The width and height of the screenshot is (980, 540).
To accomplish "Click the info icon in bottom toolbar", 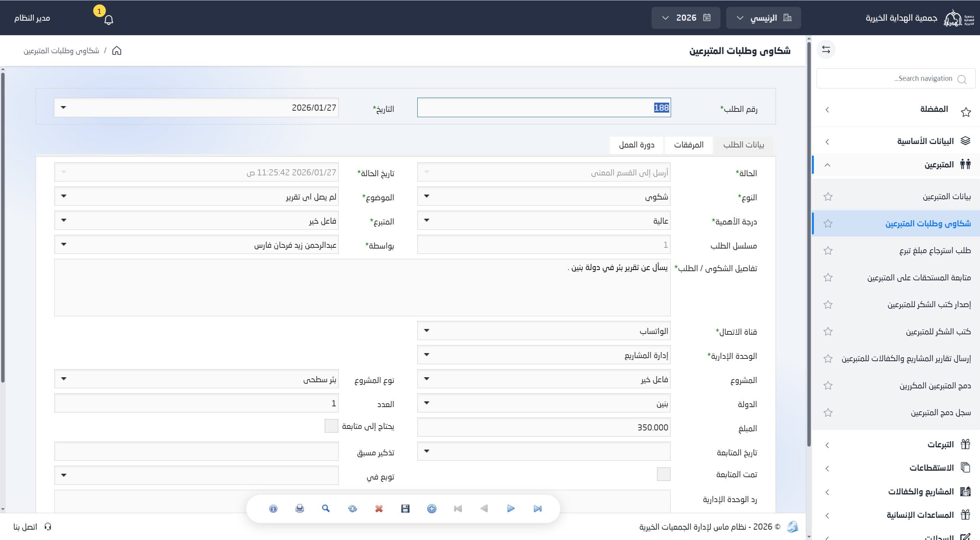I will click(x=273, y=509).
